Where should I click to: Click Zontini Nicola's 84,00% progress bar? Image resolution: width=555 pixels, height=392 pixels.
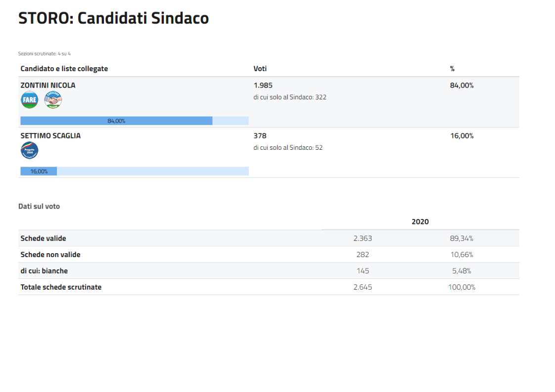(x=117, y=121)
